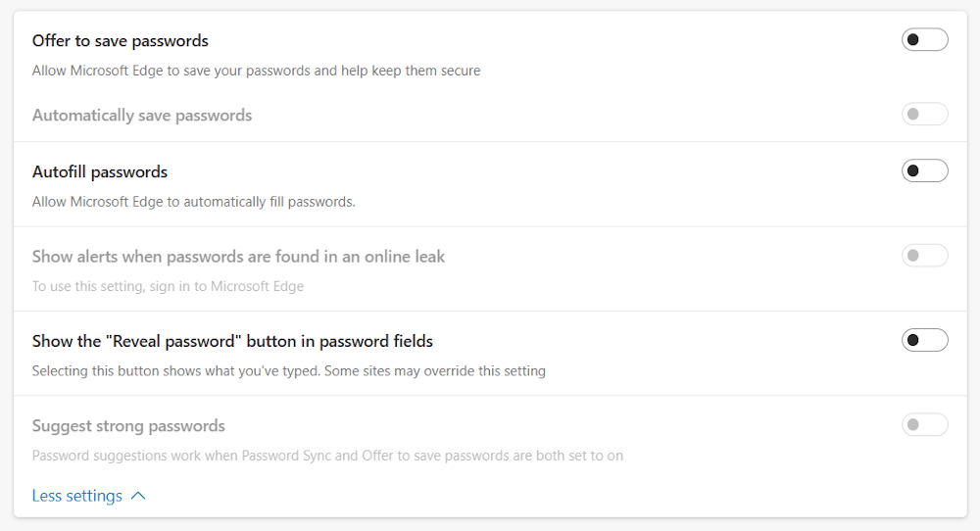Click the 'To use this setting, sign in' hint
The image size is (980, 531).
coord(168,286)
